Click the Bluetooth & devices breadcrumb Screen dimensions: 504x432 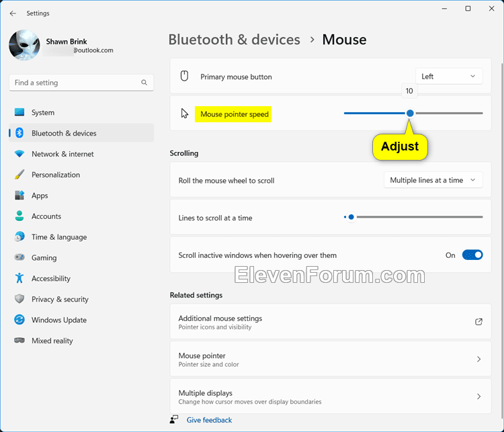point(234,40)
